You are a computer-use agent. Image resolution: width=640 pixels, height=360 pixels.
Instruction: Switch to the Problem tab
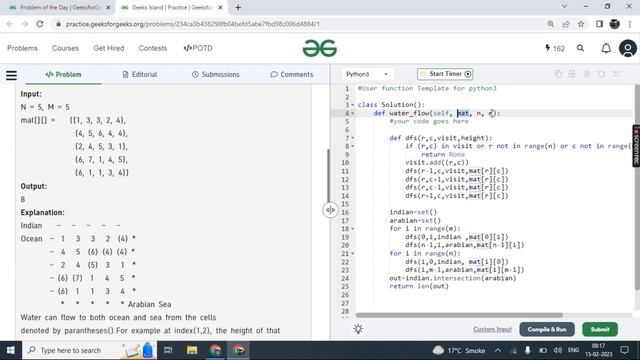[63, 74]
